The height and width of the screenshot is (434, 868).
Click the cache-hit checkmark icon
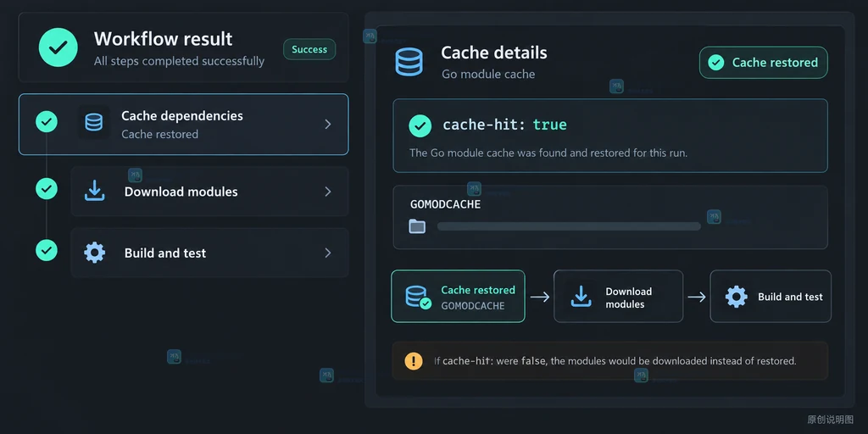coord(420,125)
